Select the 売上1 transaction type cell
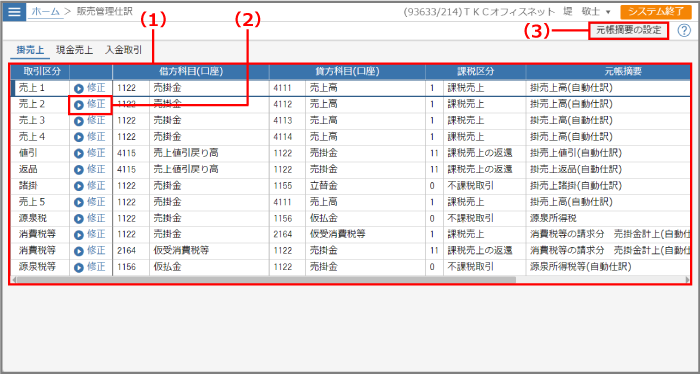 (40, 88)
